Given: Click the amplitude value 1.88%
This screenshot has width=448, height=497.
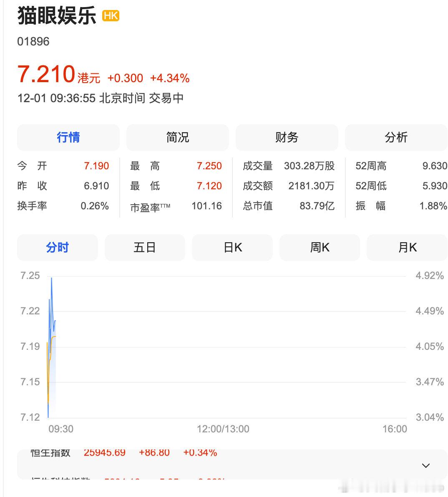Looking at the screenshot, I should point(433,206).
